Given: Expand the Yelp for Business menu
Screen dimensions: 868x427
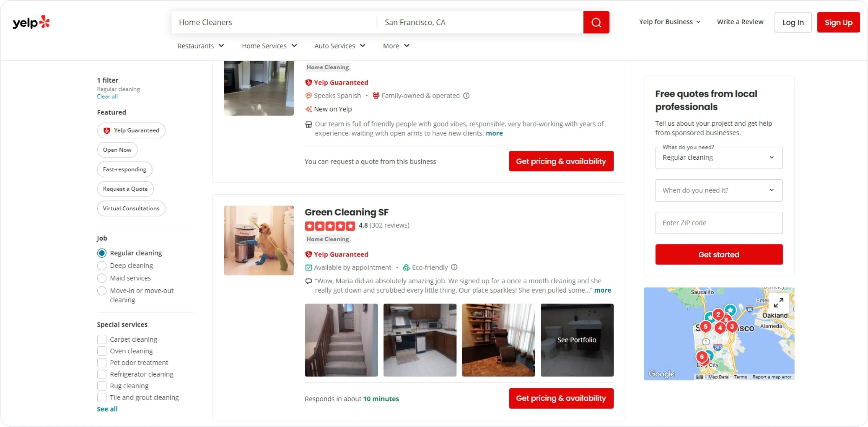Looking at the screenshot, I should pos(669,22).
